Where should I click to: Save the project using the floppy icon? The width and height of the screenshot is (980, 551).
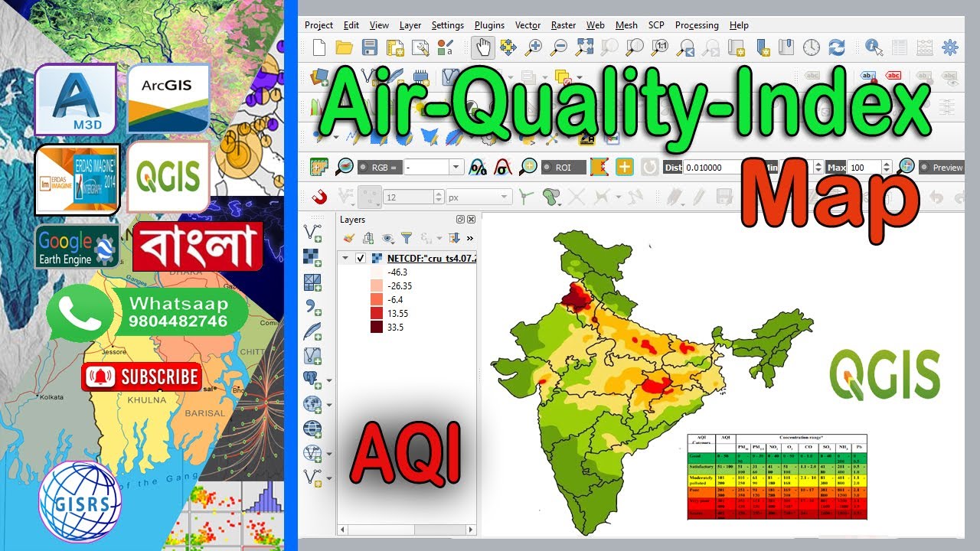point(370,47)
